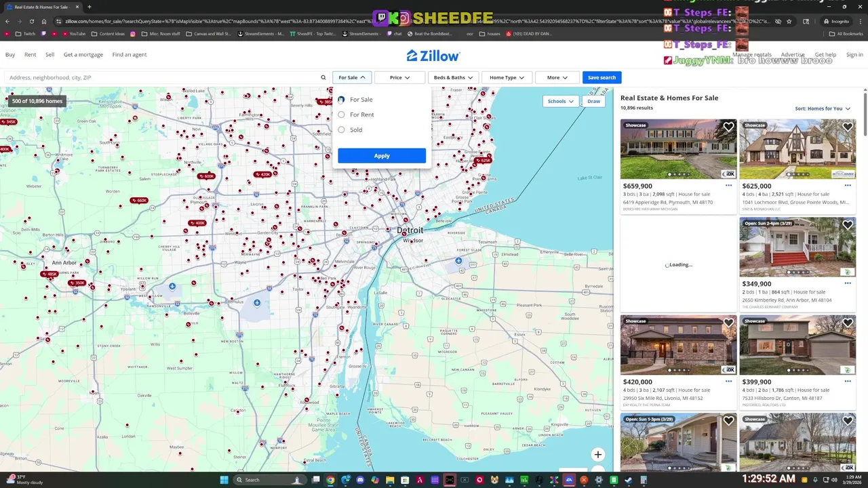The height and width of the screenshot is (488, 868).
Task: Favorite the 1041 Lochmoor Blvd listing heart
Action: 848,127
